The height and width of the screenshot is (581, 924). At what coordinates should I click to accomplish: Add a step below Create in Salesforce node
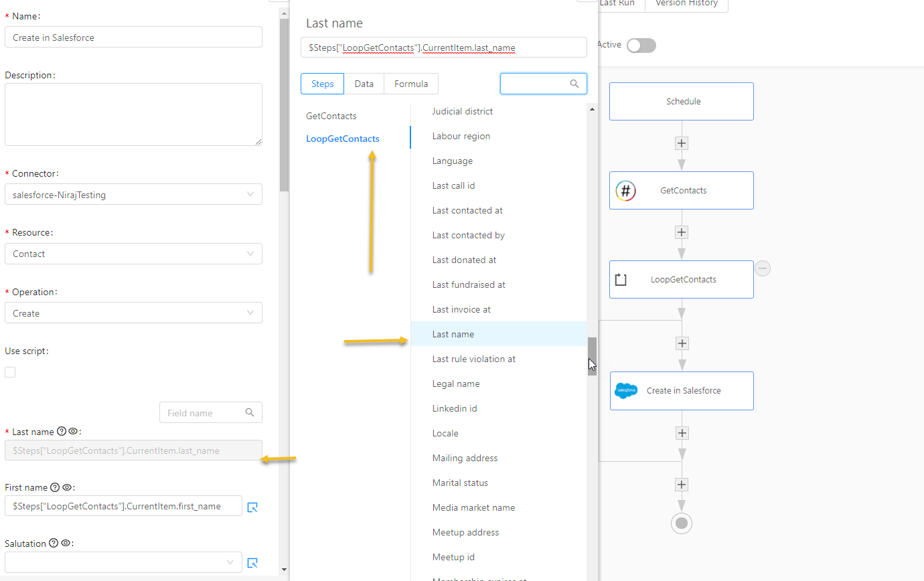tap(682, 433)
